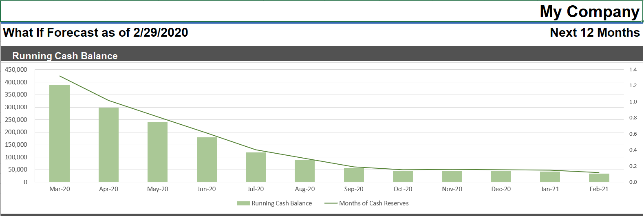Click the "What If Forecast as of 2/29/2020" heading
644x216 pixels.
[96, 33]
